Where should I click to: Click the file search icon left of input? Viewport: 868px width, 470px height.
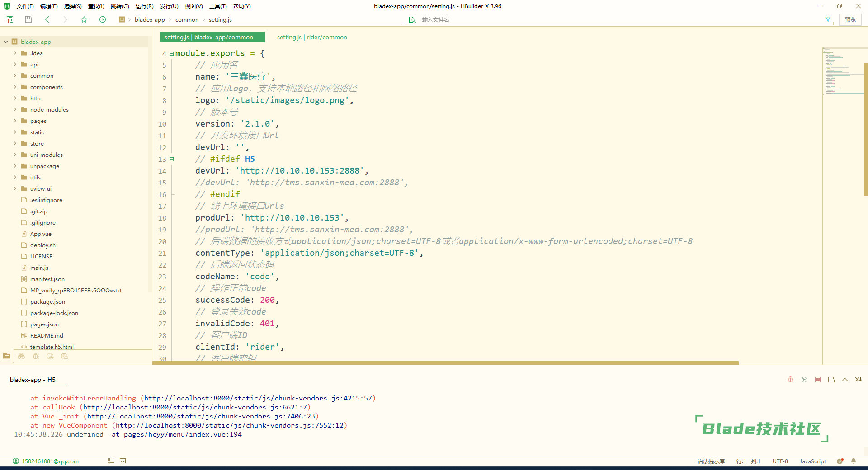(x=412, y=19)
